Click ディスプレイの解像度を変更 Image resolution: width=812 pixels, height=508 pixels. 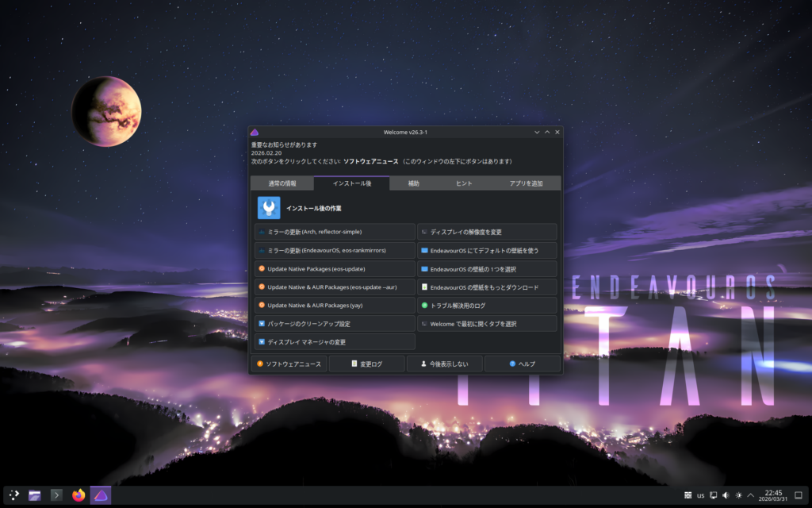487,232
